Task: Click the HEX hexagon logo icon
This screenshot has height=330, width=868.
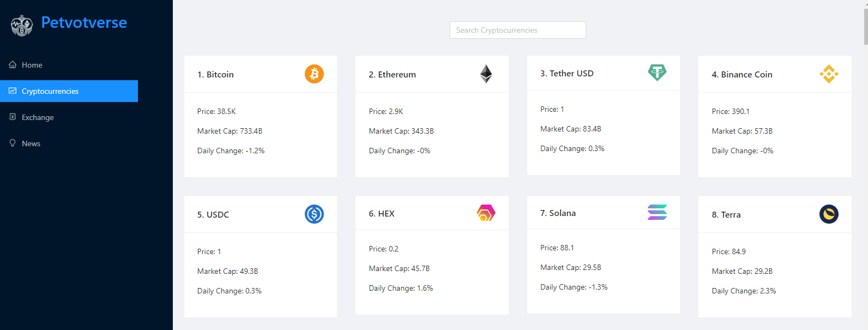Action: click(x=486, y=213)
